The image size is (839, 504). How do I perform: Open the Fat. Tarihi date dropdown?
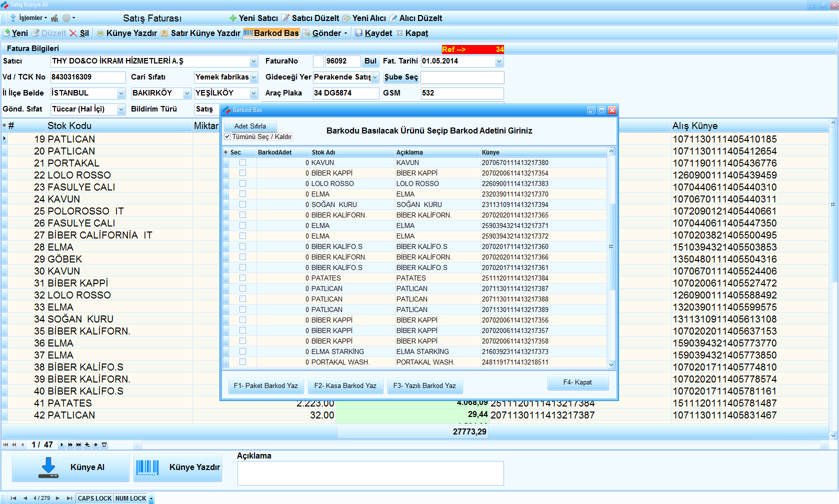(499, 61)
